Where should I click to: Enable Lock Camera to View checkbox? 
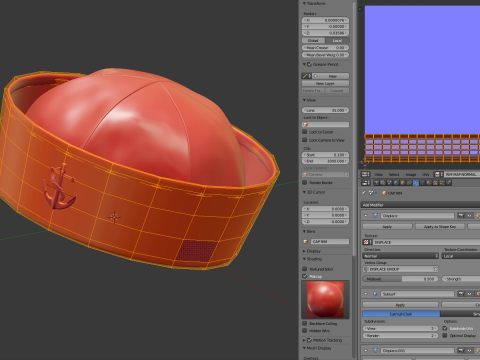tap(305, 140)
